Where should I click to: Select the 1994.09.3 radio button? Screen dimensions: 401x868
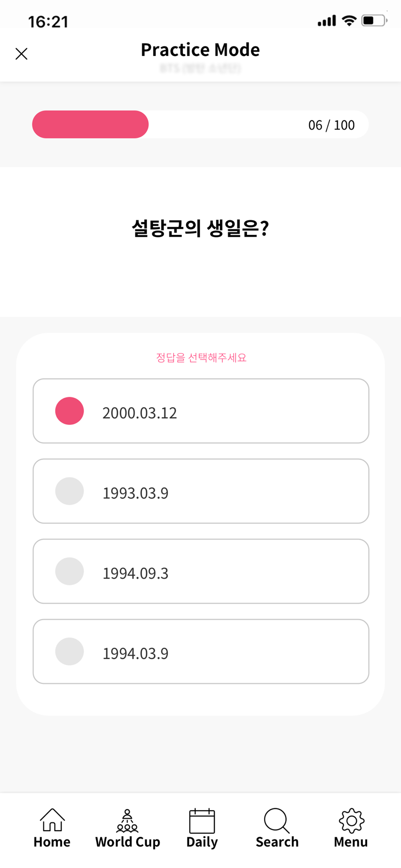pyautogui.click(x=69, y=571)
